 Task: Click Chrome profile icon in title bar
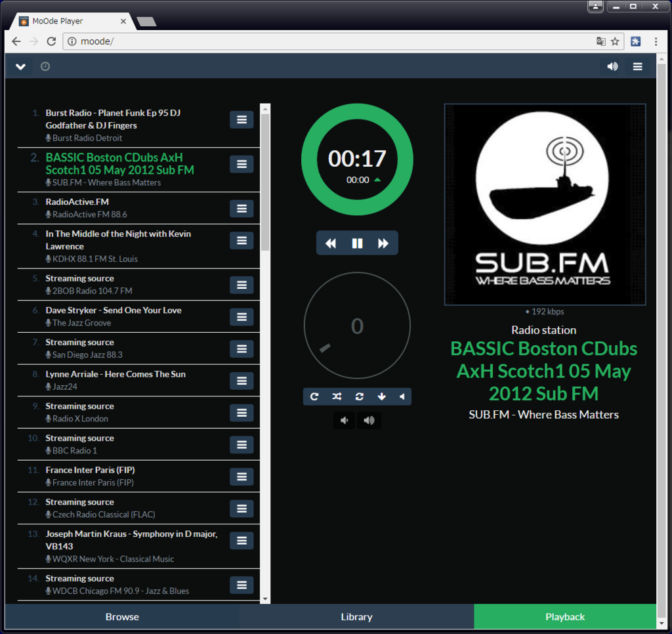(x=595, y=7)
